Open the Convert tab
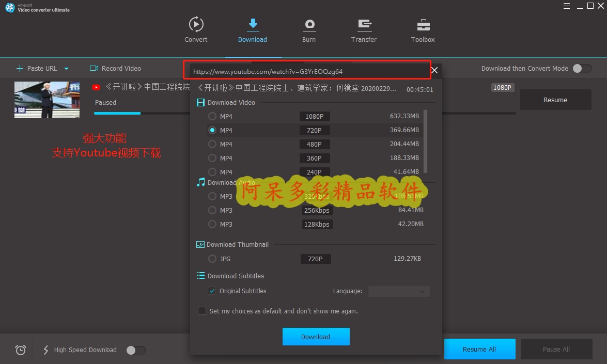The width and height of the screenshot is (607, 364). (x=196, y=30)
